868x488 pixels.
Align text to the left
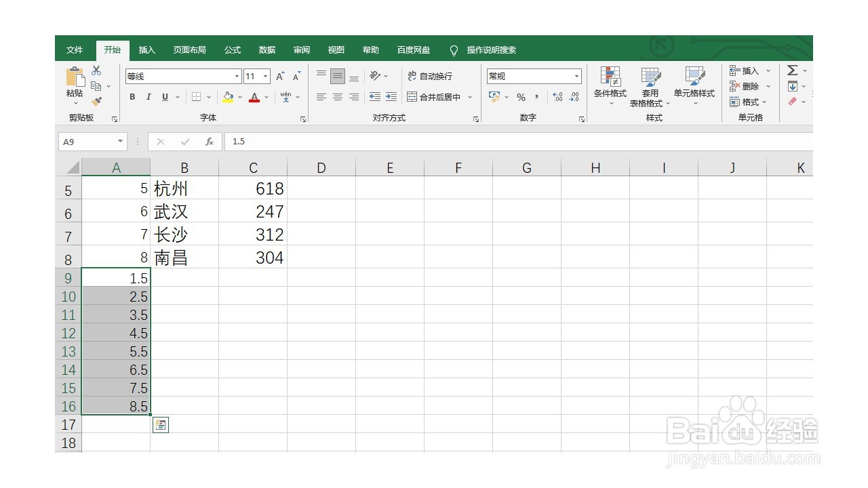coord(321,97)
